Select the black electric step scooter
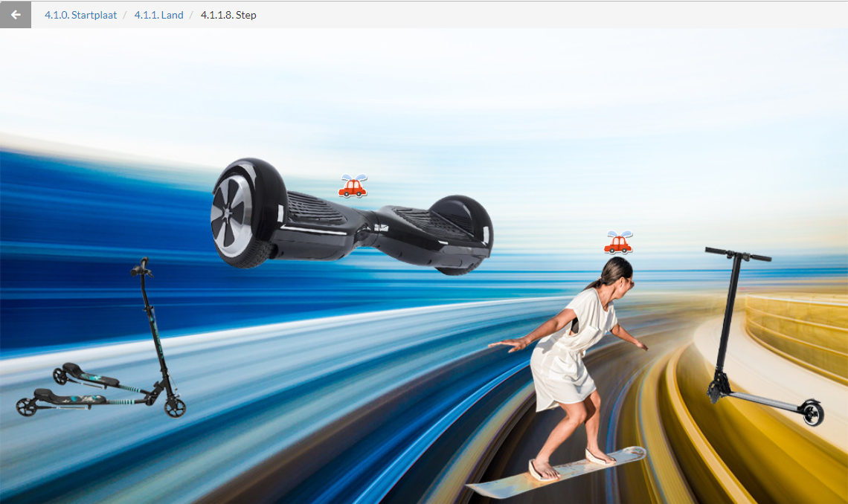This screenshot has width=848, height=504. (764, 336)
